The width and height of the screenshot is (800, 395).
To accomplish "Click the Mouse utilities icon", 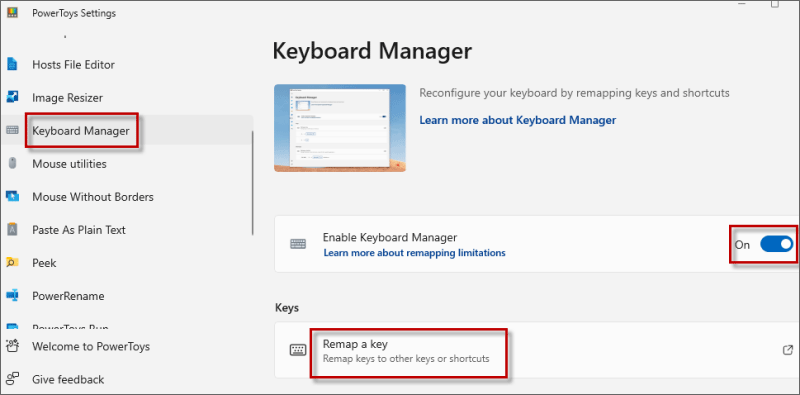I will point(12,163).
